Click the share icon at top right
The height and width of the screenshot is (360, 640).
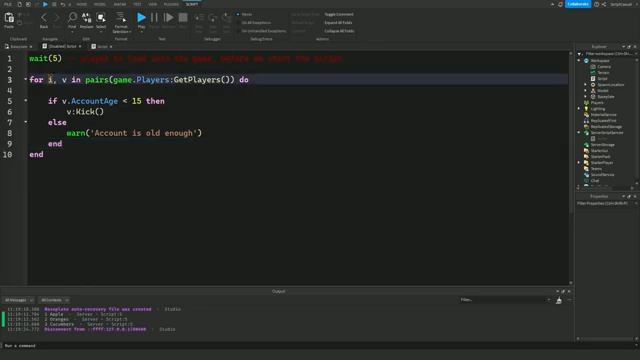coord(604,4)
